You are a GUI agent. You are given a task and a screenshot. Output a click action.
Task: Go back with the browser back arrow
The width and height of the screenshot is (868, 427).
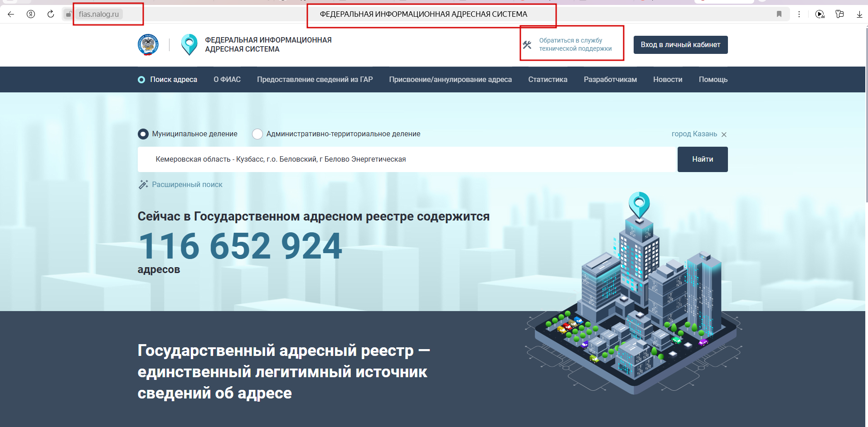[x=11, y=14]
